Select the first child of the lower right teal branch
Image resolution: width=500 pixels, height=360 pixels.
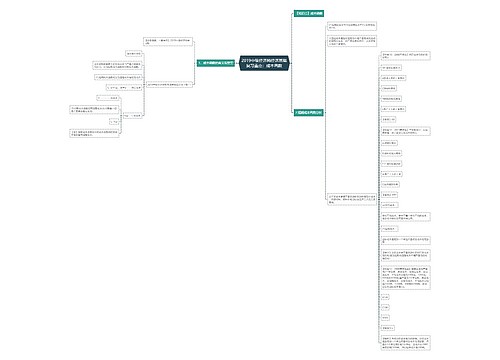(x=352, y=26)
